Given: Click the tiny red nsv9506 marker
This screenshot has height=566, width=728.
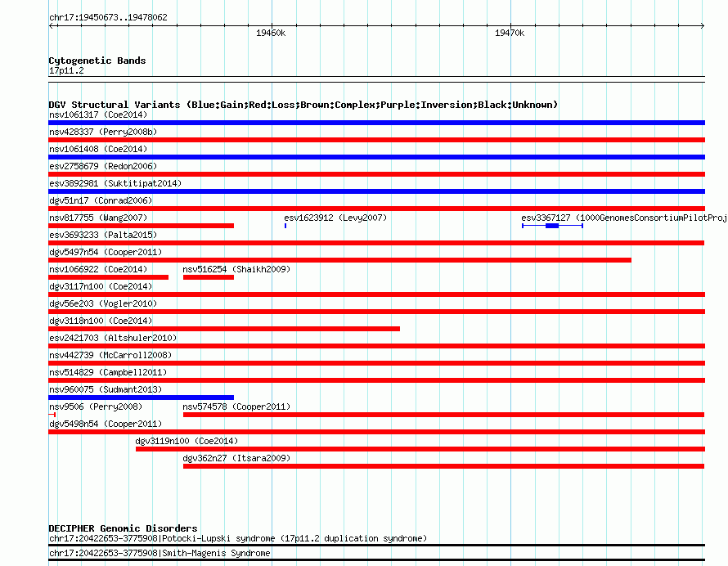Looking at the screenshot, I should [x=52, y=415].
